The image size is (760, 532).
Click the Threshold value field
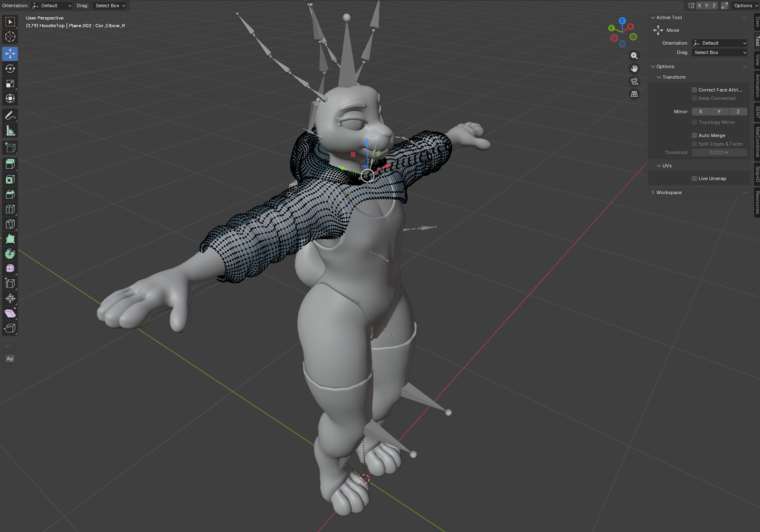point(719,153)
